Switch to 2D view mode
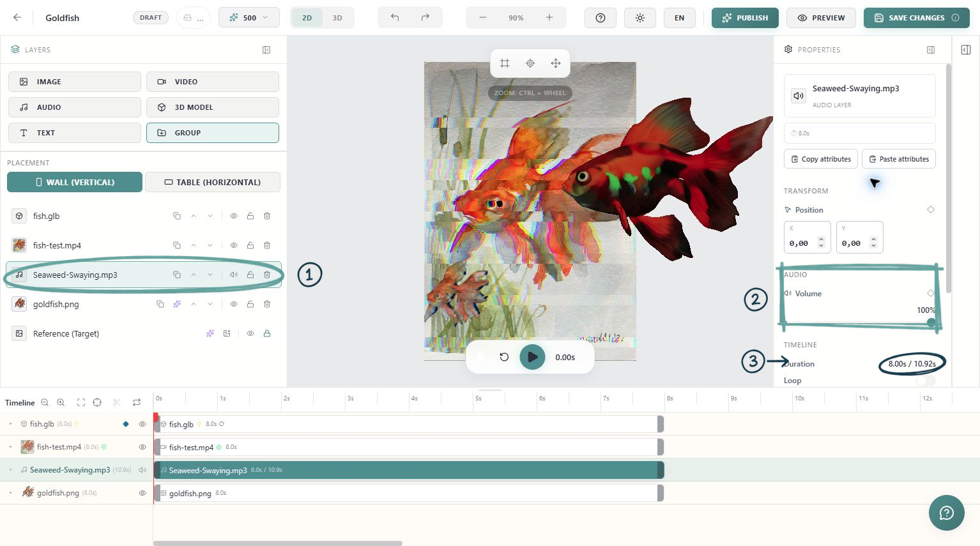 [x=307, y=18]
